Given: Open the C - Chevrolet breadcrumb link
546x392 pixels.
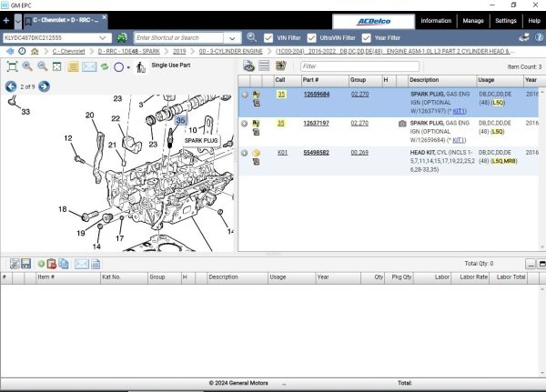Looking at the screenshot, I should 68,51.
